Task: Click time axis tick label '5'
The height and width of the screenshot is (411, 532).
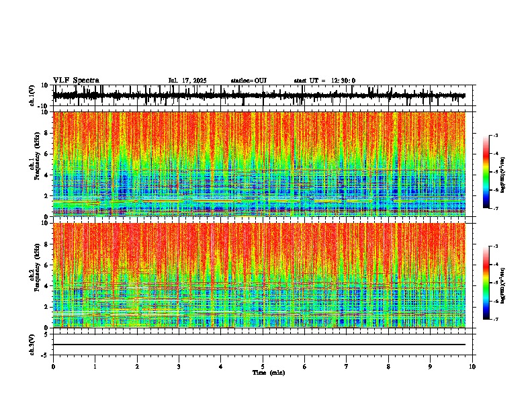Action: tap(263, 367)
